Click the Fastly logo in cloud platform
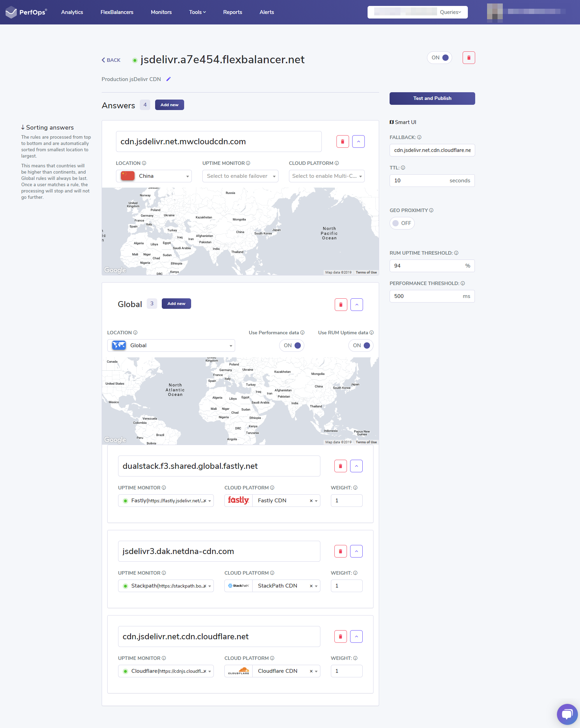The height and width of the screenshot is (728, 580). (238, 501)
